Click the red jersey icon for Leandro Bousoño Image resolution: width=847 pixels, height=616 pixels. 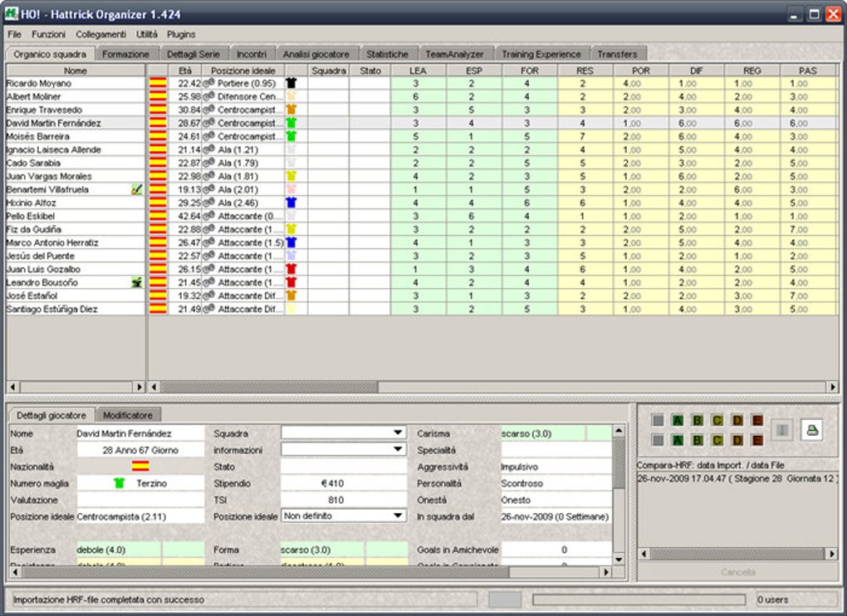tap(291, 282)
